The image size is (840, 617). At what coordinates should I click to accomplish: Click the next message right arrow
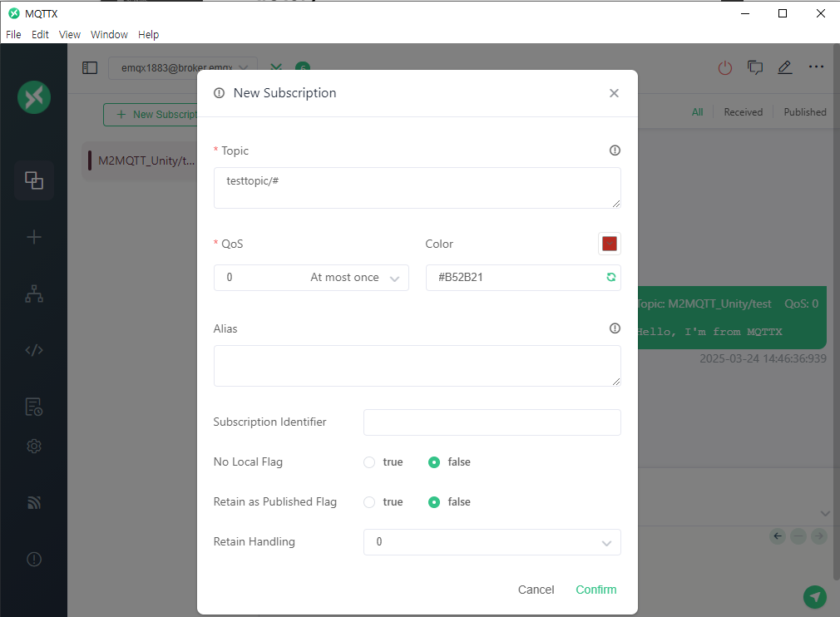coord(819,536)
